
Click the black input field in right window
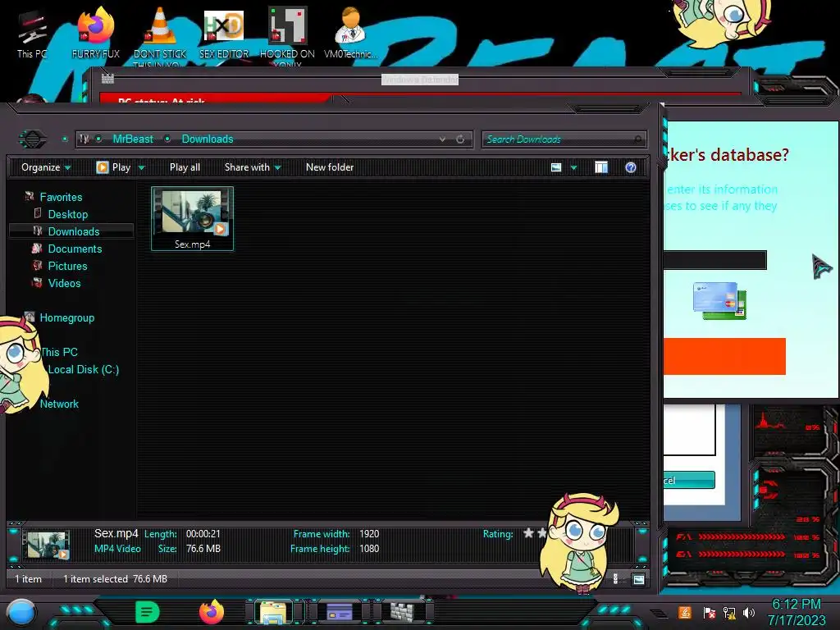pyautogui.click(x=715, y=260)
